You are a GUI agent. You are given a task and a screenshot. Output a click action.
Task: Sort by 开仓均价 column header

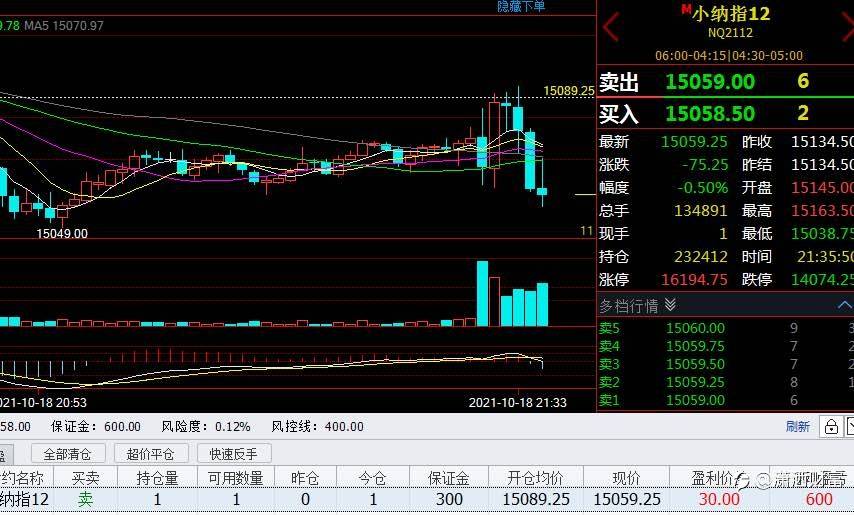click(x=535, y=478)
